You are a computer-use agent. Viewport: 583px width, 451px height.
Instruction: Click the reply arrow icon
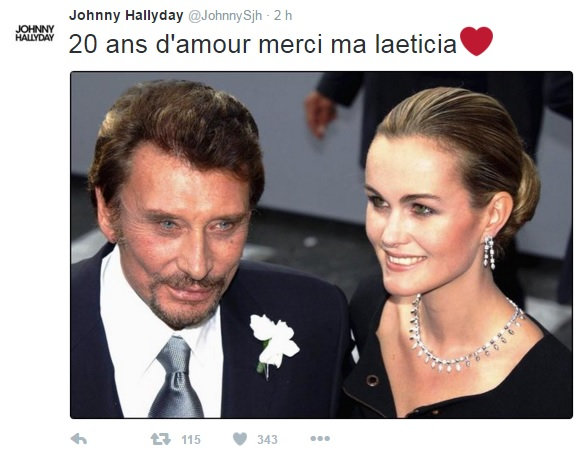[79, 439]
